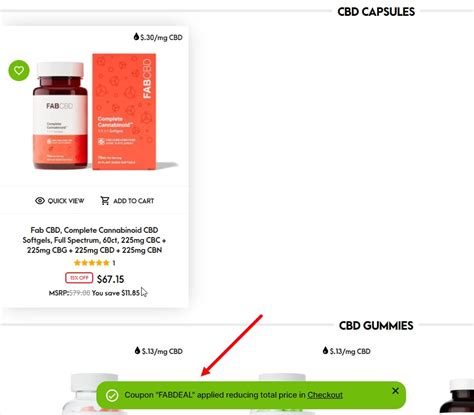Screen dimensions: 474x415
Task: Click the CBD GUMMIES section heading
Action: (376, 325)
